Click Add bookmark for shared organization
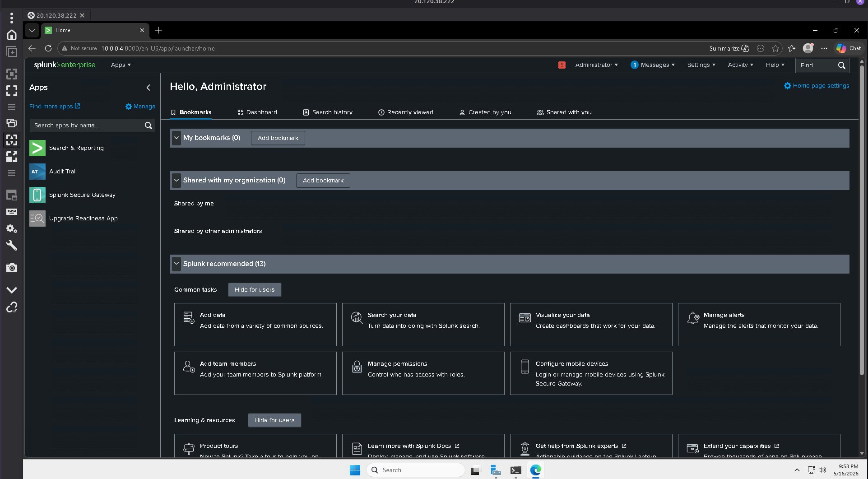The width and height of the screenshot is (868, 479). (x=323, y=181)
